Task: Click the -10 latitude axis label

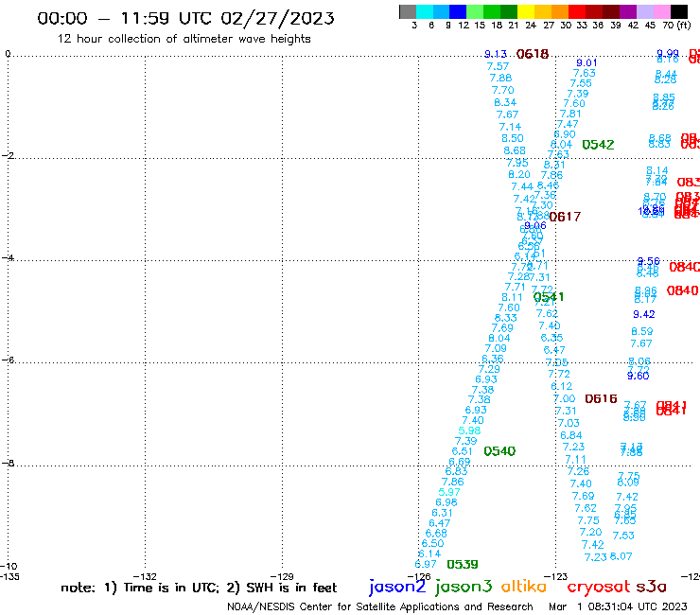Action: point(9,567)
